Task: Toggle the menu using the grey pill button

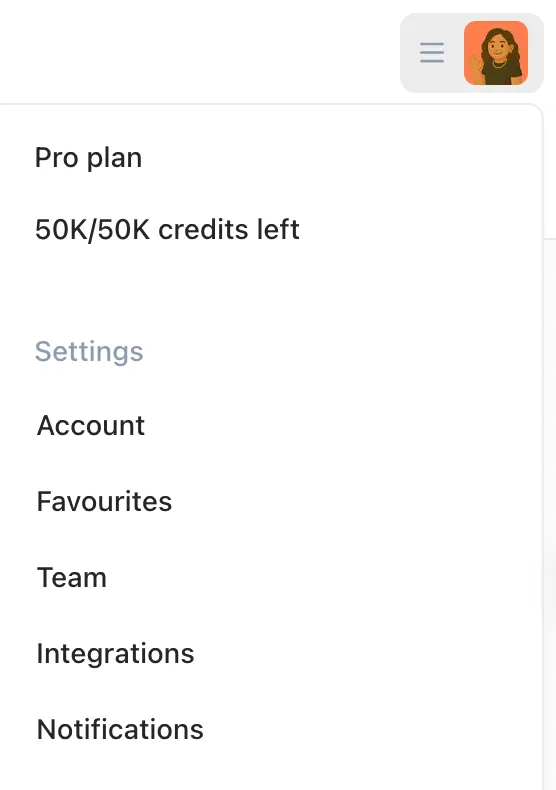Action: pyautogui.click(x=472, y=53)
